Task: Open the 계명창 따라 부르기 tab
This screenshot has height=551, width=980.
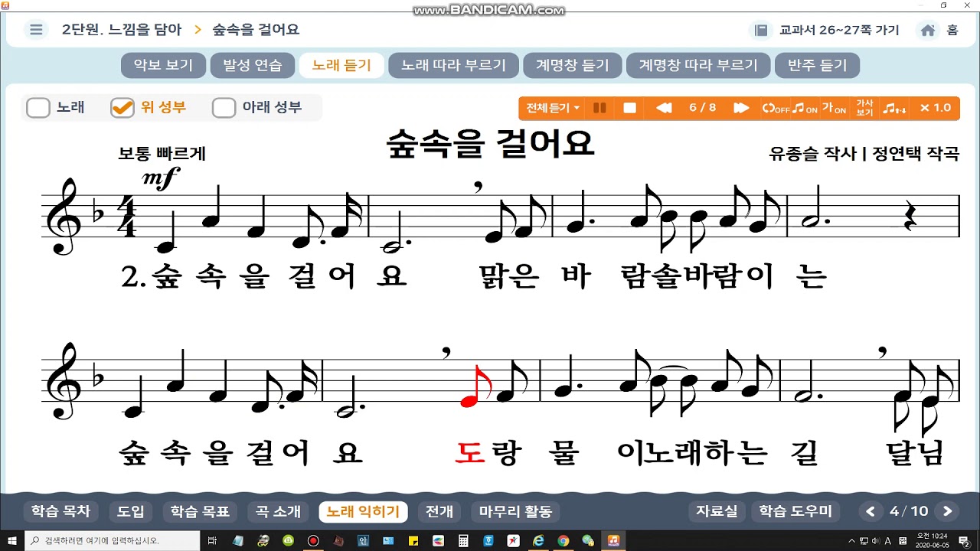Action: click(x=698, y=65)
